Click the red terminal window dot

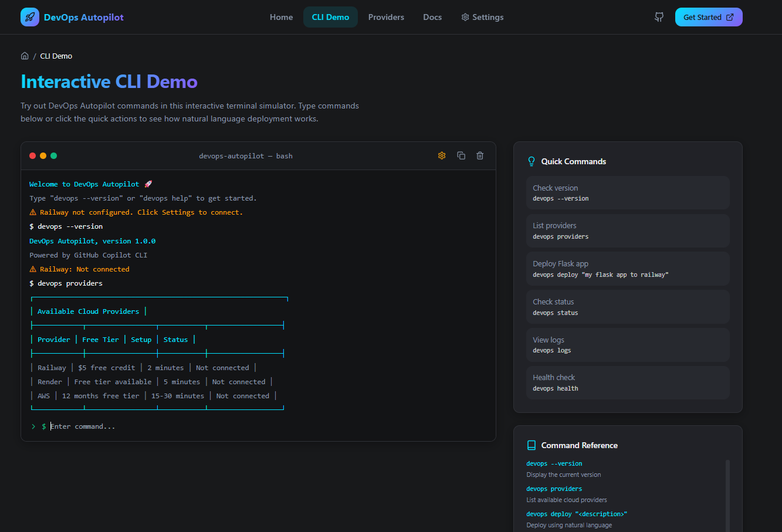tap(33, 155)
